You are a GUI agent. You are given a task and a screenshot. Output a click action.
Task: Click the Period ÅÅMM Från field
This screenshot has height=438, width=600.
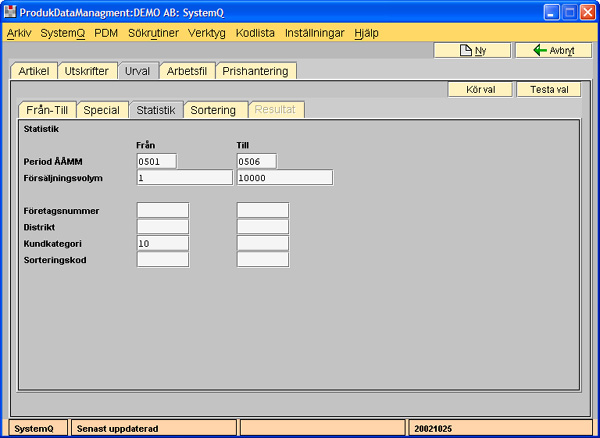point(156,161)
